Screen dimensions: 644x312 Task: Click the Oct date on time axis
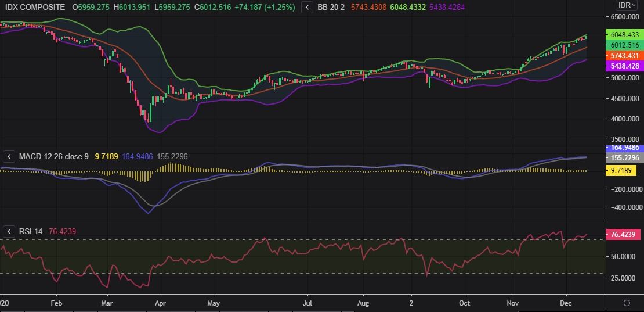(465, 303)
